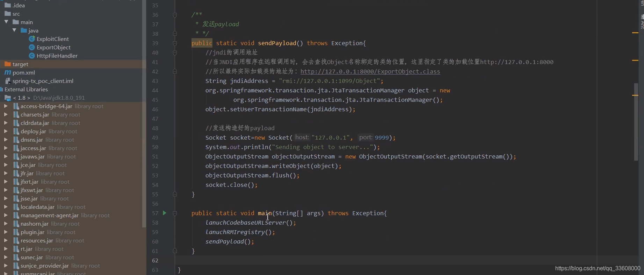Open the HttpFileHandler class file
This screenshot has height=275, width=644.
click(57, 56)
